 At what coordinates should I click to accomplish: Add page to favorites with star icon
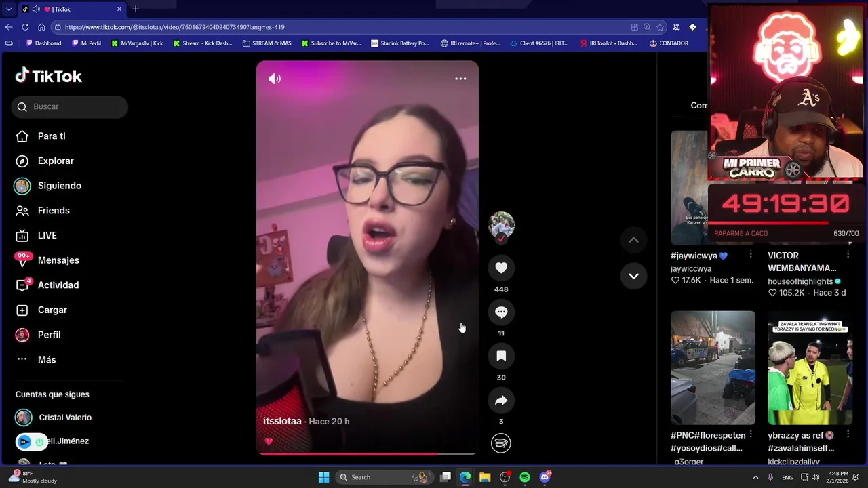pos(660,27)
